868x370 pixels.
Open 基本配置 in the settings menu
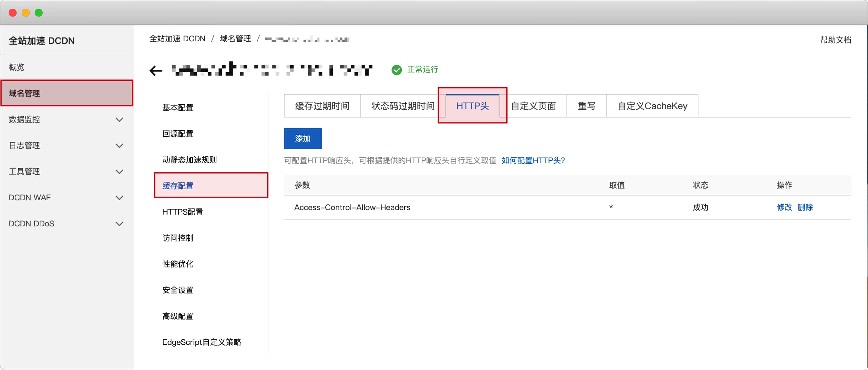tap(178, 107)
